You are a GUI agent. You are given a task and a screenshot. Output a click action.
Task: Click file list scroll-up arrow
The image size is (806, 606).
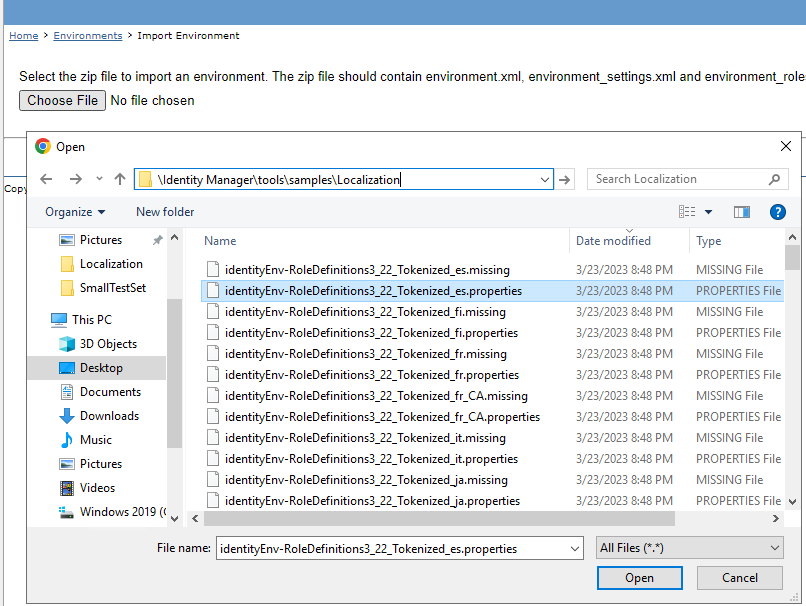coord(792,237)
